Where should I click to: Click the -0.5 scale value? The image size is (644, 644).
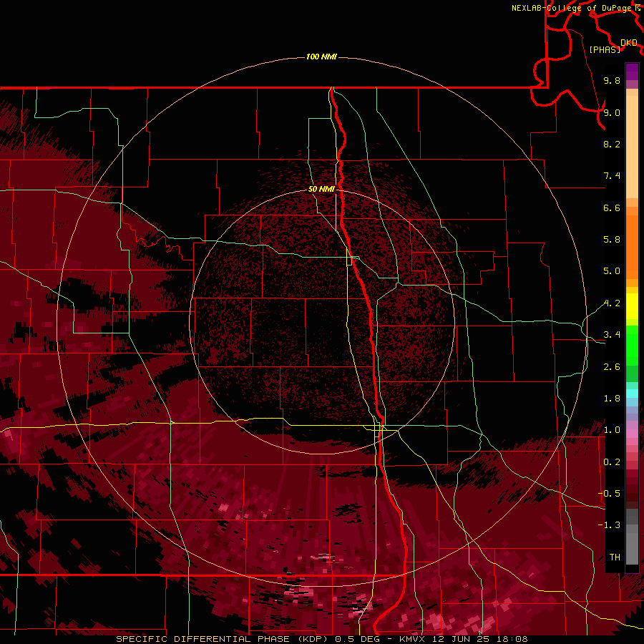tap(609, 494)
